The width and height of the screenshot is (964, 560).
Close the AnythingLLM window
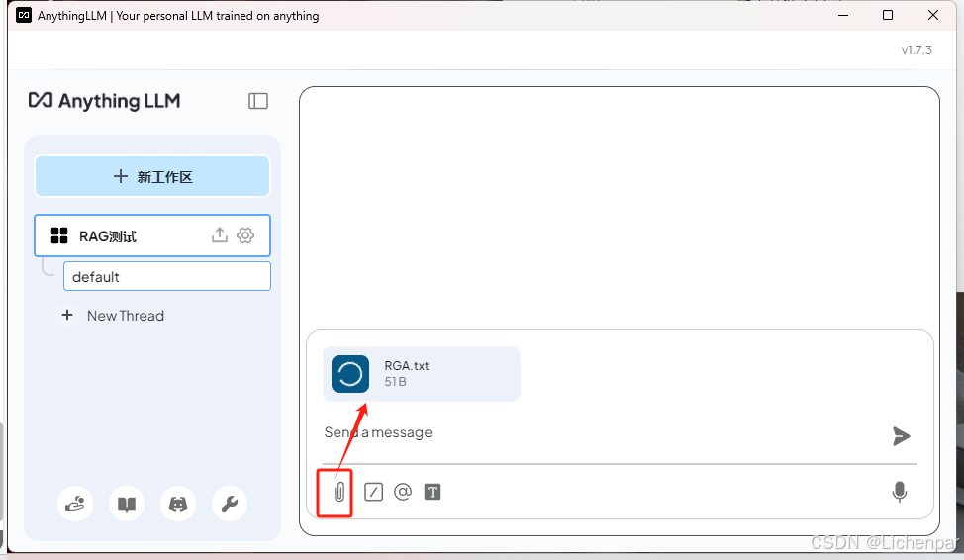pos(933,16)
